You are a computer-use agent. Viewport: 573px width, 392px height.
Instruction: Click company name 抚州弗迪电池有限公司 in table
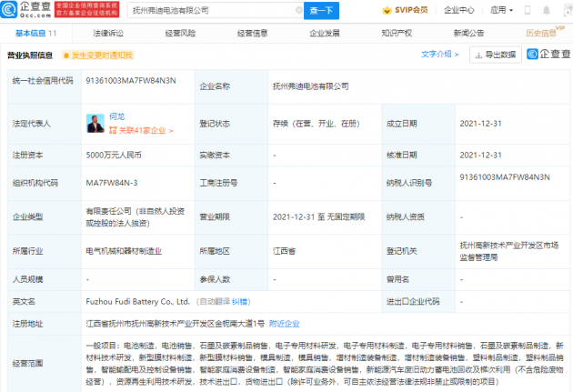pyautogui.click(x=311, y=86)
